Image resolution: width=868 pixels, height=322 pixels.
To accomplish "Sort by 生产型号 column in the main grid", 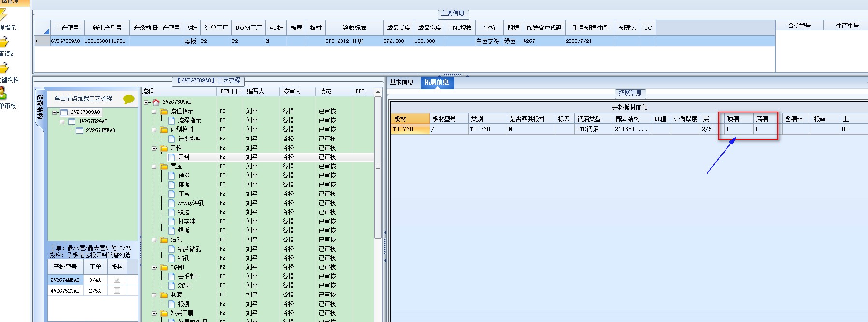I will tap(67, 28).
